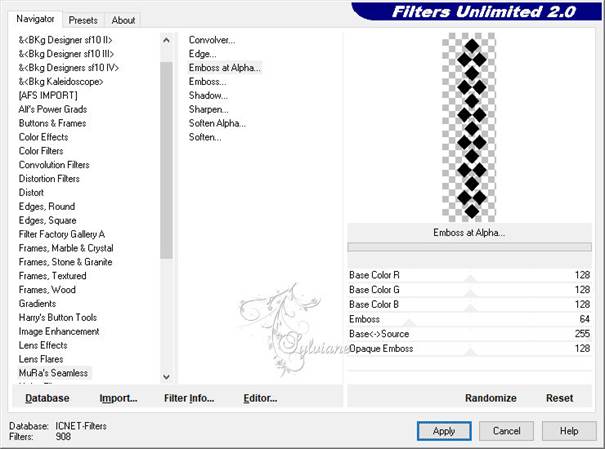Adjust the Base<->Source slider
The width and height of the screenshot is (605, 449).
[470, 334]
